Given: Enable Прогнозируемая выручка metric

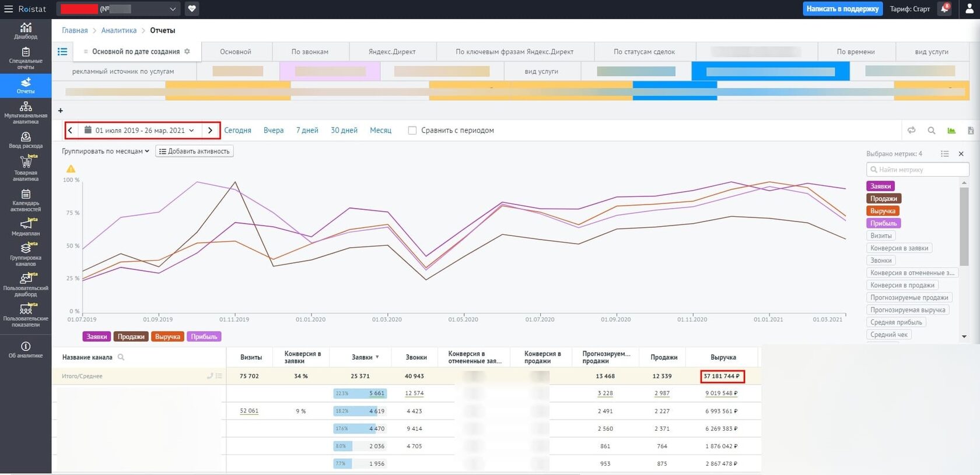Looking at the screenshot, I should [908, 310].
